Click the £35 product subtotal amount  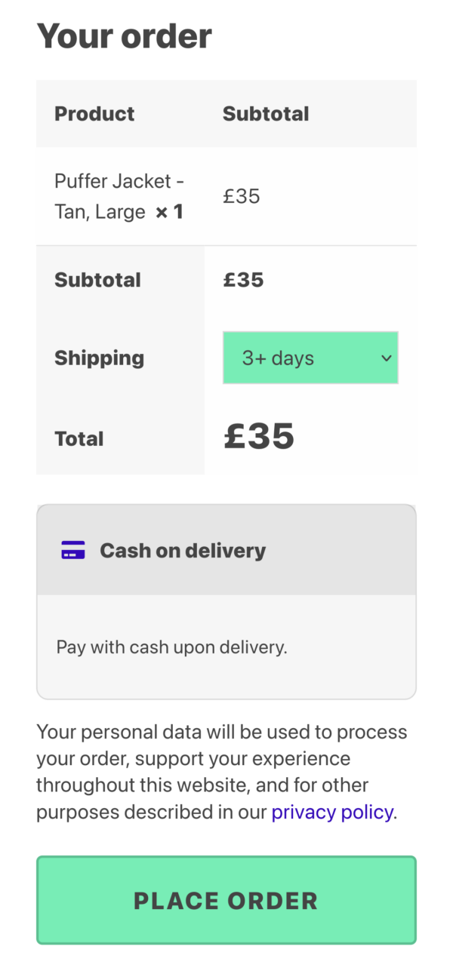tap(241, 195)
